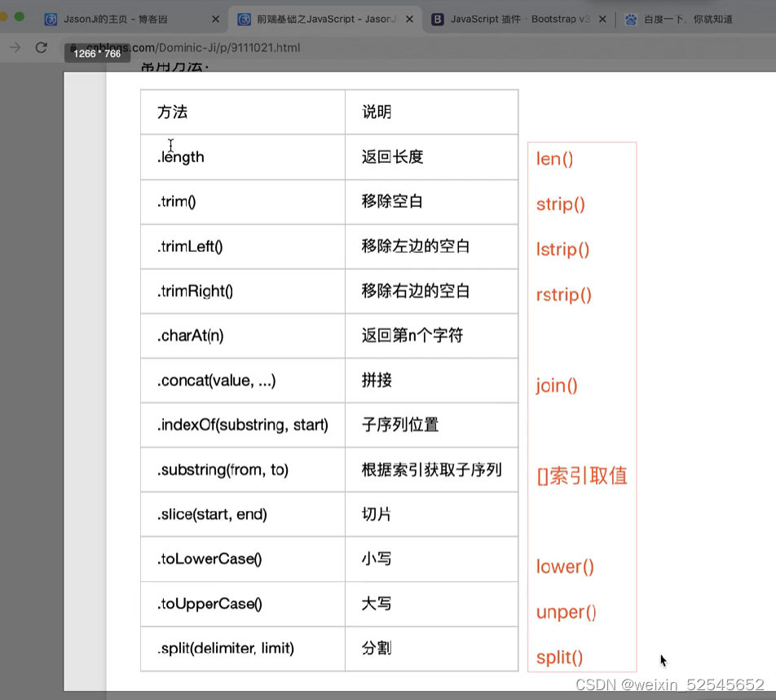
Task: Click the orange len() annotation in the image
Action: pos(554,159)
